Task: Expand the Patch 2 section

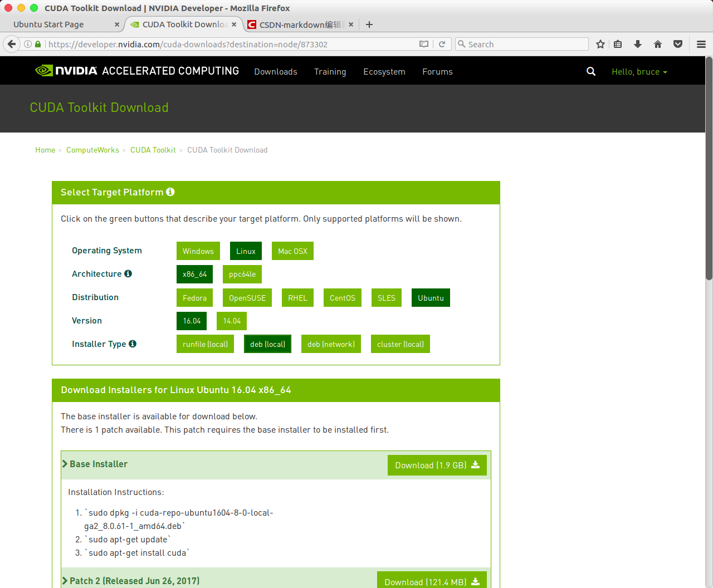Action: [131, 581]
